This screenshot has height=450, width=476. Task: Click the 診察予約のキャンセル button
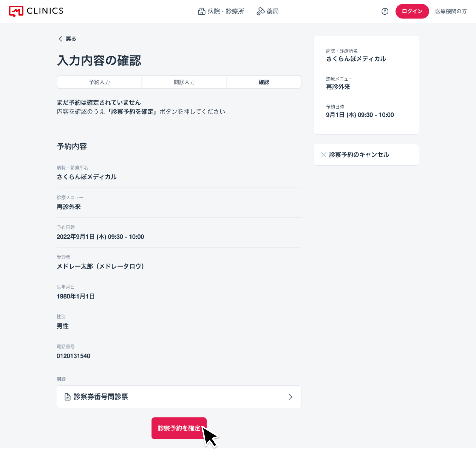coord(366,155)
